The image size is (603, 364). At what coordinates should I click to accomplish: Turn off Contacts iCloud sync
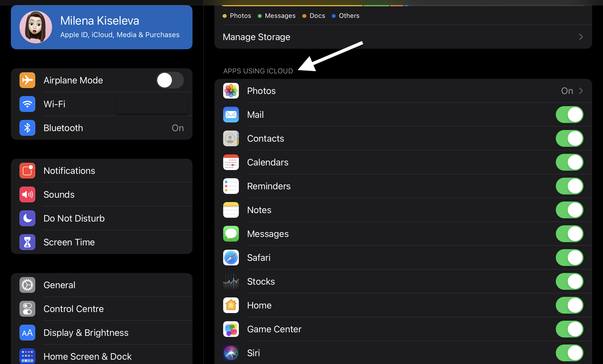pyautogui.click(x=569, y=138)
